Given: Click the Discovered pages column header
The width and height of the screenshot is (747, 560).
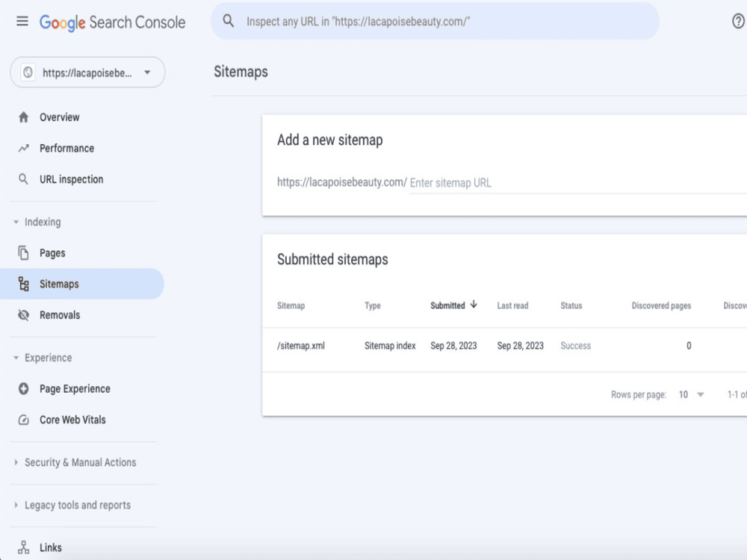Looking at the screenshot, I should pos(661,305).
